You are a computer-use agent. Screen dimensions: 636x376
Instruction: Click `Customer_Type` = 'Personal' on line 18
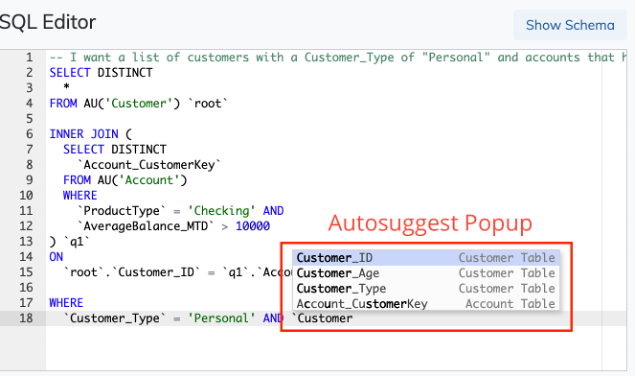click(159, 318)
